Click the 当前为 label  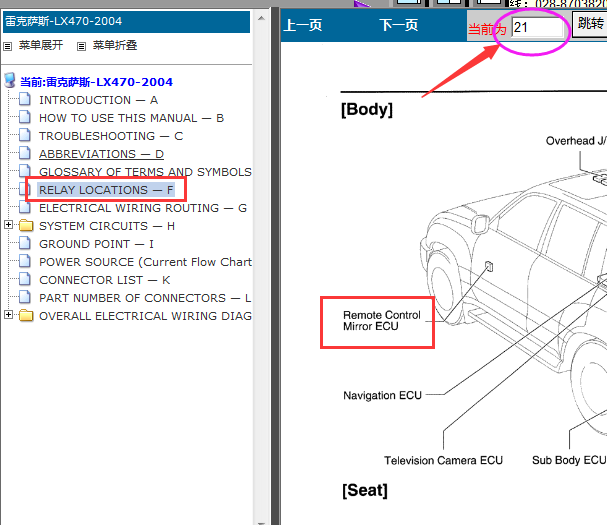pos(487,29)
